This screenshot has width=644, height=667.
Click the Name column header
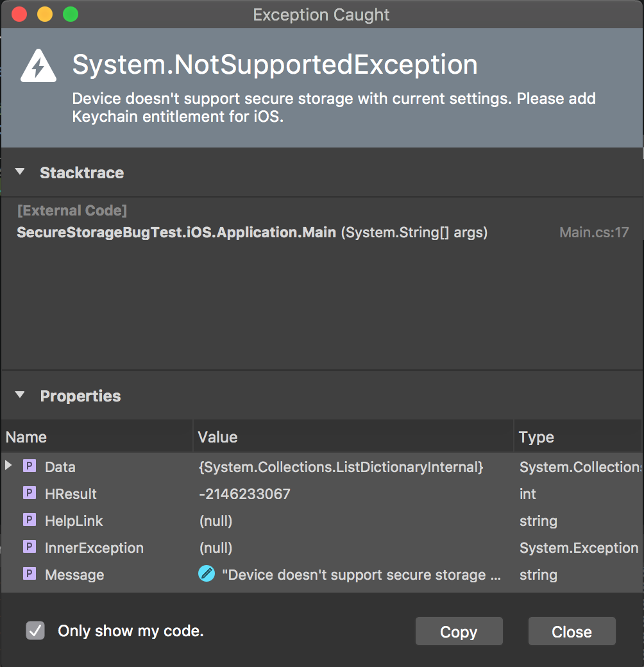point(26,437)
